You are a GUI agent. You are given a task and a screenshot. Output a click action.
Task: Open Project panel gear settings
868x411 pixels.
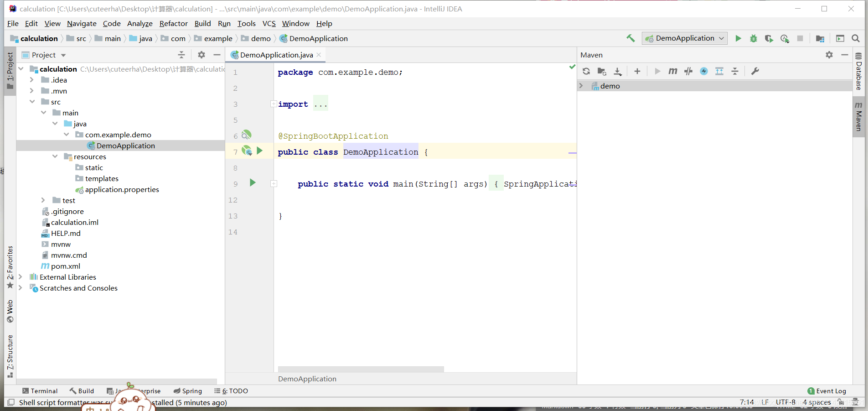[201, 55]
